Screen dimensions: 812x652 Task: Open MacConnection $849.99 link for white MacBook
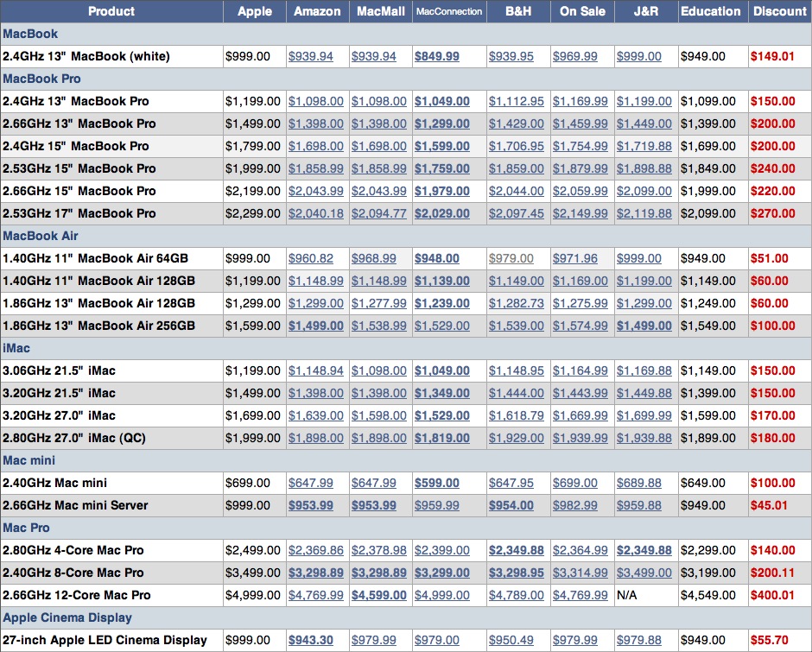(436, 56)
